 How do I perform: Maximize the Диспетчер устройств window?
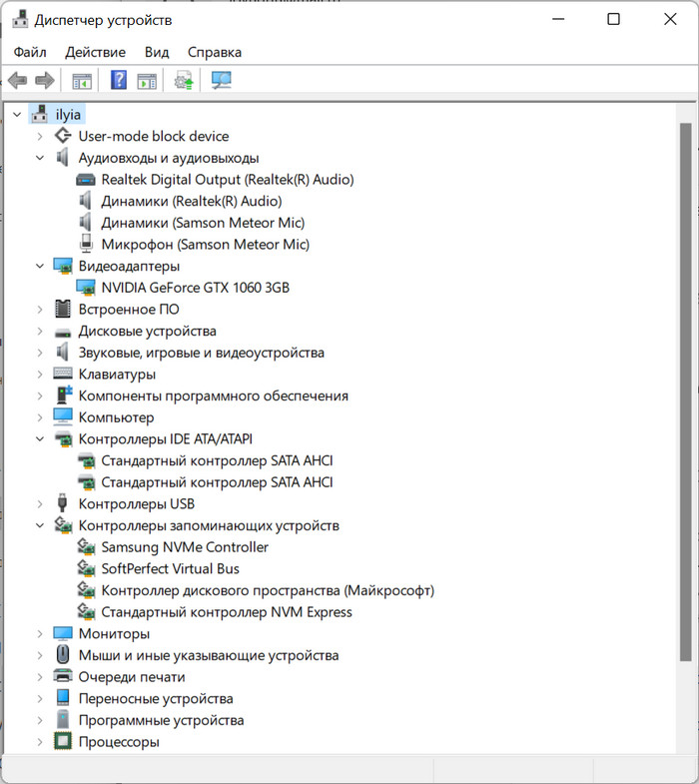point(613,19)
